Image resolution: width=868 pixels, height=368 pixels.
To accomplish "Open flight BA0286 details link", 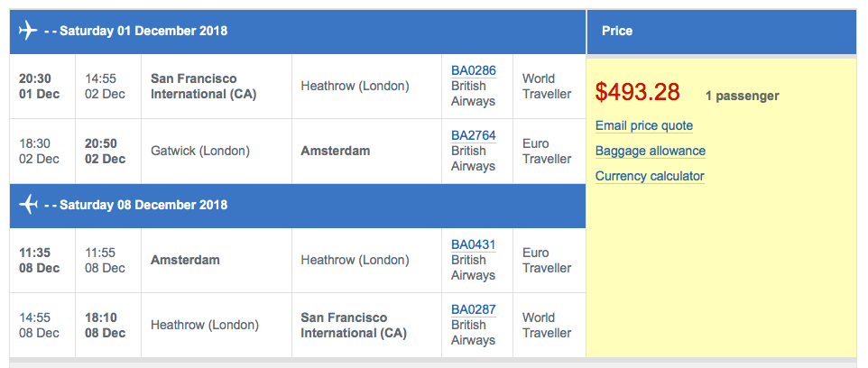I will [474, 70].
